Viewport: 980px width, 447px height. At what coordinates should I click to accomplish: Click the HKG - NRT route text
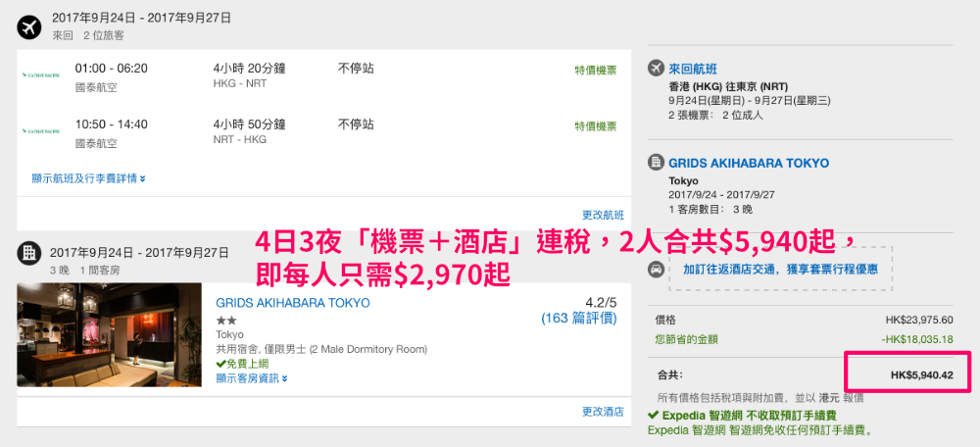tap(239, 84)
